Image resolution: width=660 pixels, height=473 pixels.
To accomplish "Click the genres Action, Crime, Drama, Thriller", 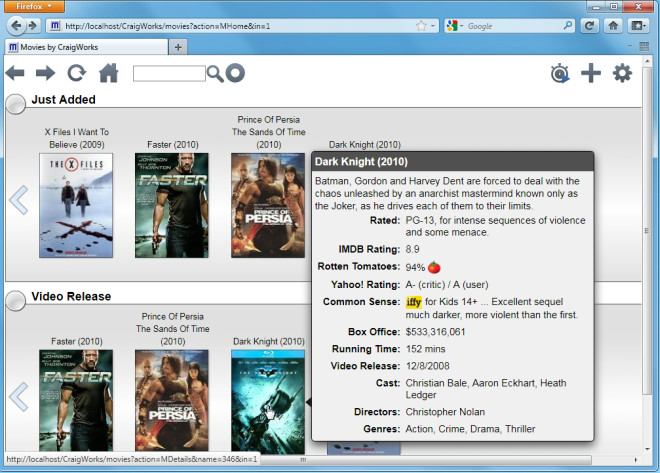I will point(471,429).
